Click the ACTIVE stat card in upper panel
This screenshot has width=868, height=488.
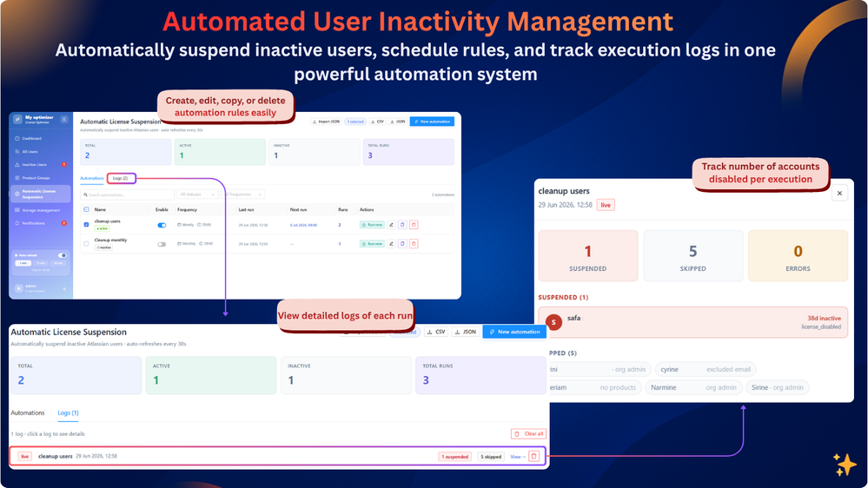tap(220, 152)
